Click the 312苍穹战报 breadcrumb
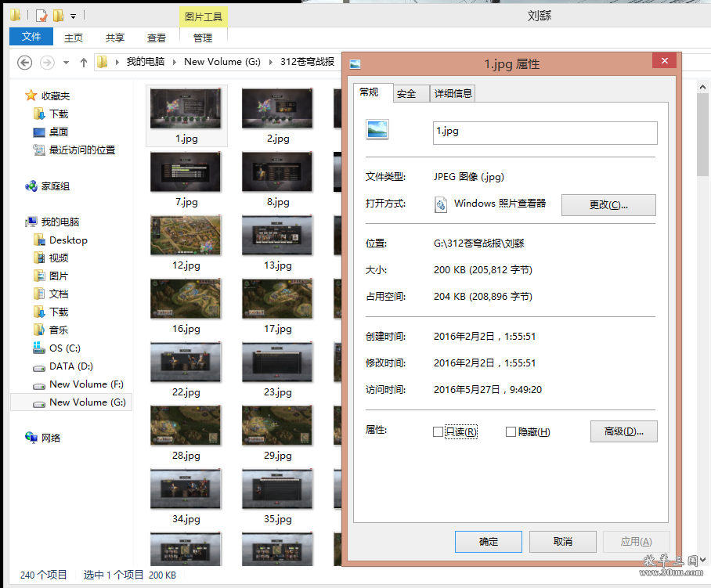Viewport: 711px width, 588px height. tap(307, 62)
